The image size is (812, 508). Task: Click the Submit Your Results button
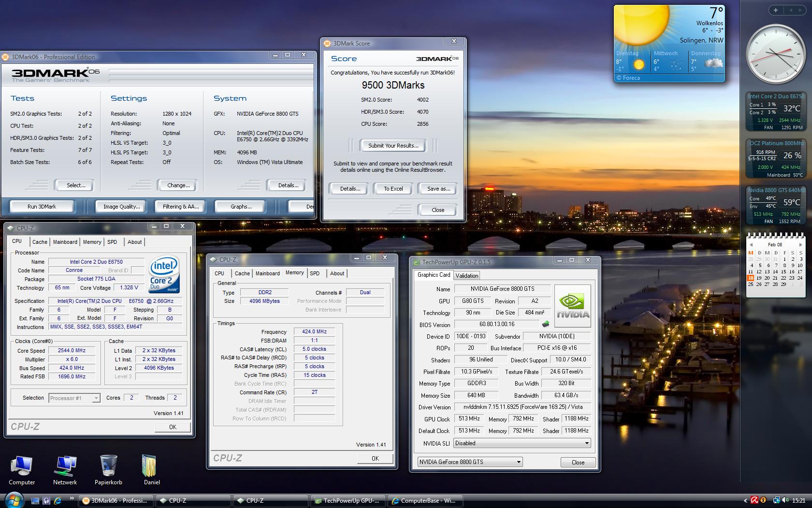pyautogui.click(x=393, y=146)
